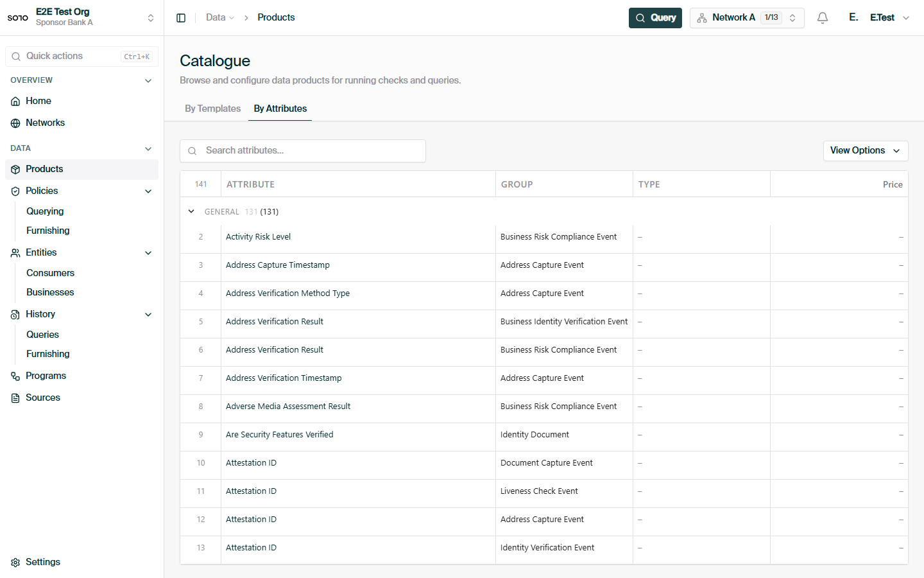Open the View Options dropdown
Image resolution: width=924 pixels, height=578 pixels.
point(866,150)
